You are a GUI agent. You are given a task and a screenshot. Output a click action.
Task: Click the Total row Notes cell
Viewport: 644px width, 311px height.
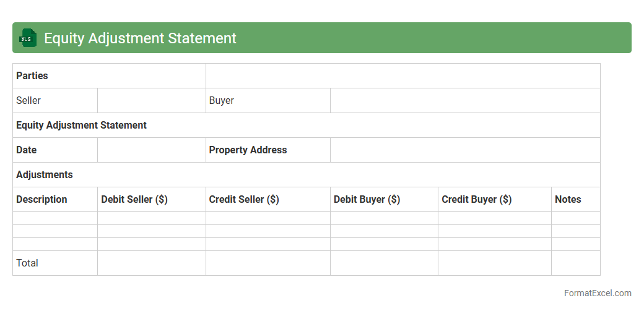point(575,263)
